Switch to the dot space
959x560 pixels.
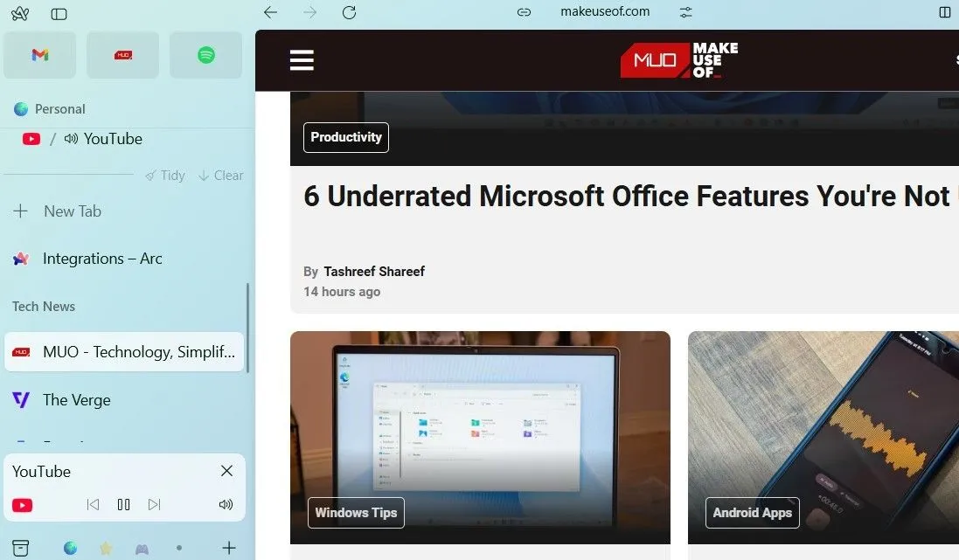[x=178, y=548]
